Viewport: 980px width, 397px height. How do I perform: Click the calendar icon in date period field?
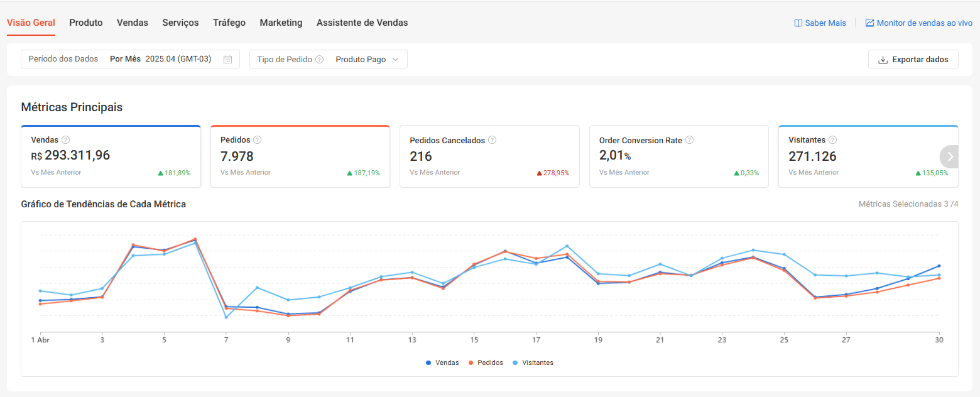[x=227, y=59]
